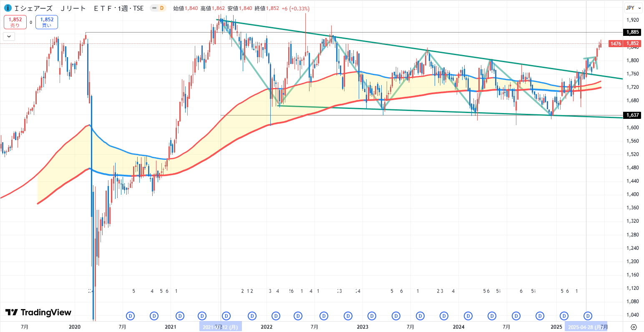Click the highlighted 2025-04-28 date label
Image resolution: width=644 pixels, height=332 pixels.
click(x=586, y=327)
